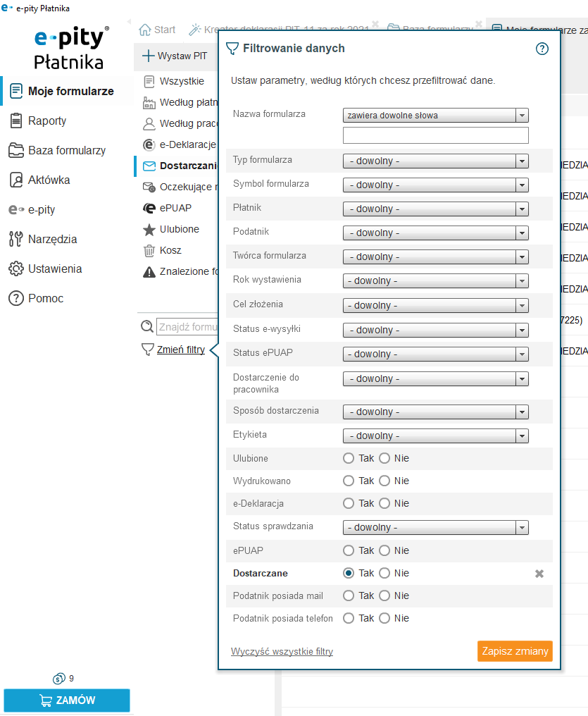Click Wyczyść wszystkie filtry link
Image resolution: width=588 pixels, height=716 pixels.
coord(282,652)
